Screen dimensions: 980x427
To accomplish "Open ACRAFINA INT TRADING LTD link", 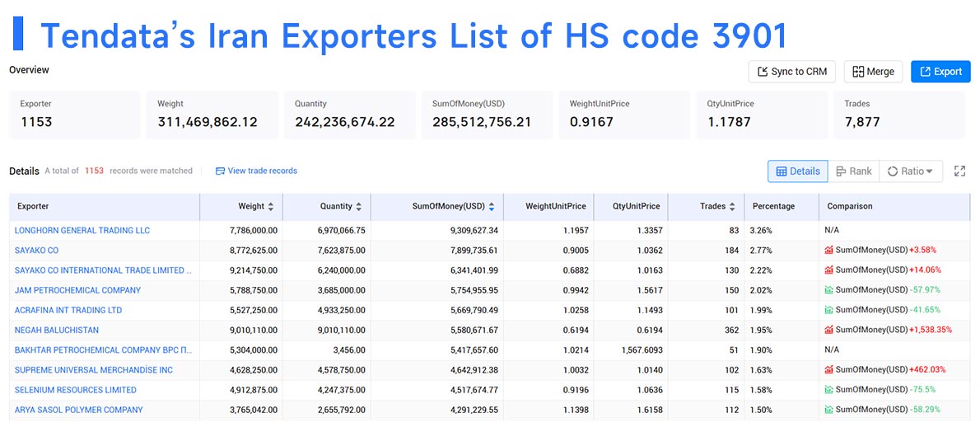I will [x=68, y=310].
